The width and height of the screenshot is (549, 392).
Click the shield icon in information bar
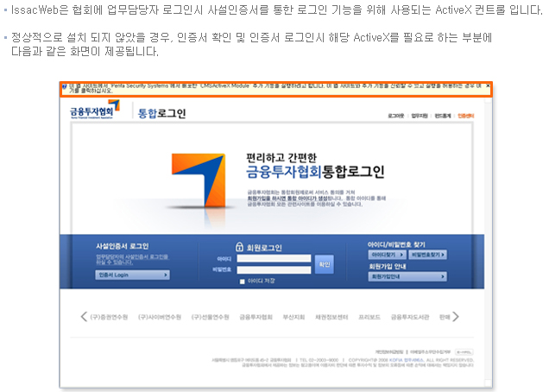click(x=65, y=86)
